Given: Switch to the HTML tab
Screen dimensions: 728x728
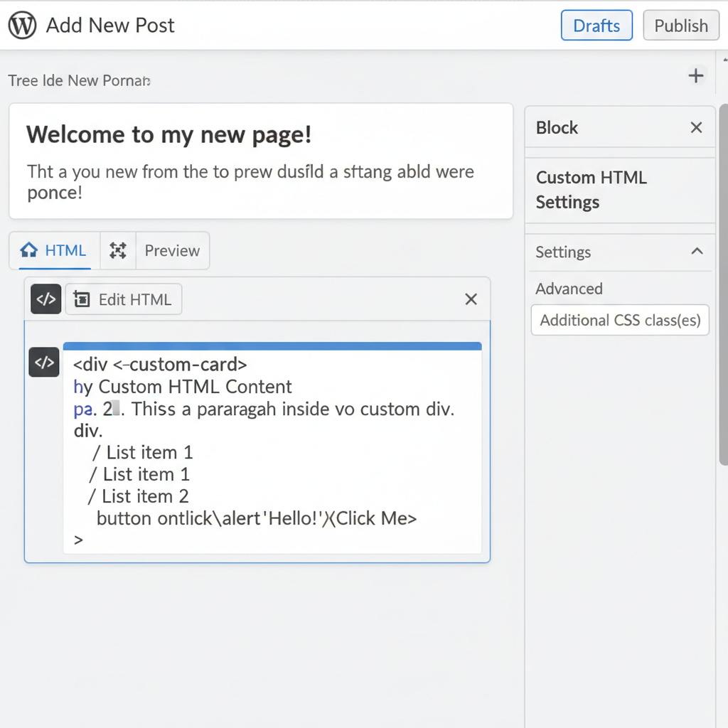Looking at the screenshot, I should [x=55, y=250].
